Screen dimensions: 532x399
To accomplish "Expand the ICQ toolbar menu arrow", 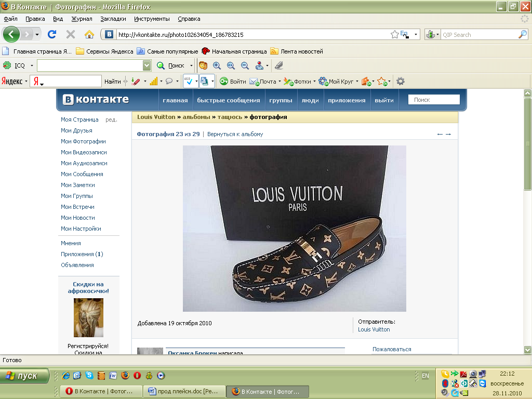I will (x=32, y=65).
